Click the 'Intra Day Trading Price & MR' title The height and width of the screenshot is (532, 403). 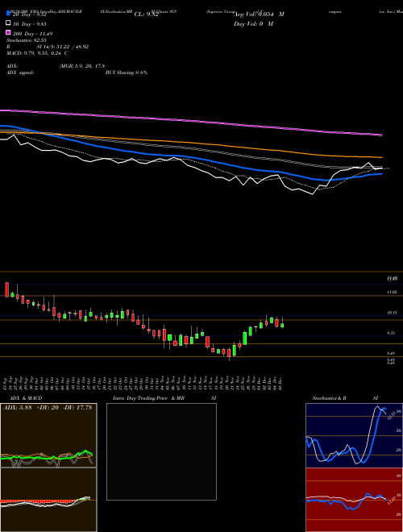(x=148, y=398)
